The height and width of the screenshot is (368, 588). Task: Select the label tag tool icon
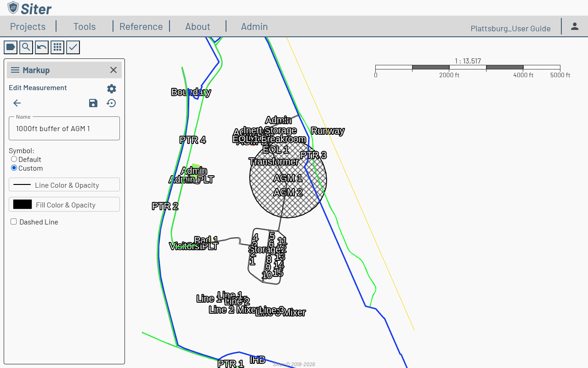[x=11, y=47]
